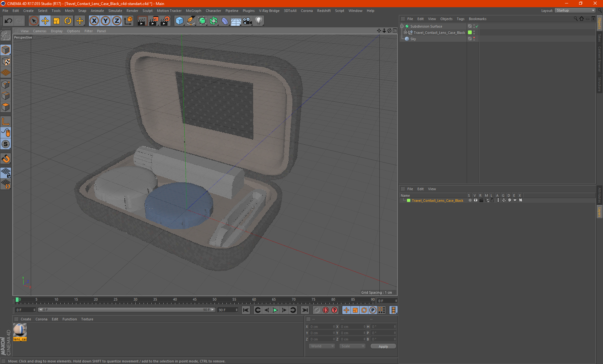Viewport: 603px width, 364px height.
Task: Add a Cube primitive object
Action: (179, 21)
